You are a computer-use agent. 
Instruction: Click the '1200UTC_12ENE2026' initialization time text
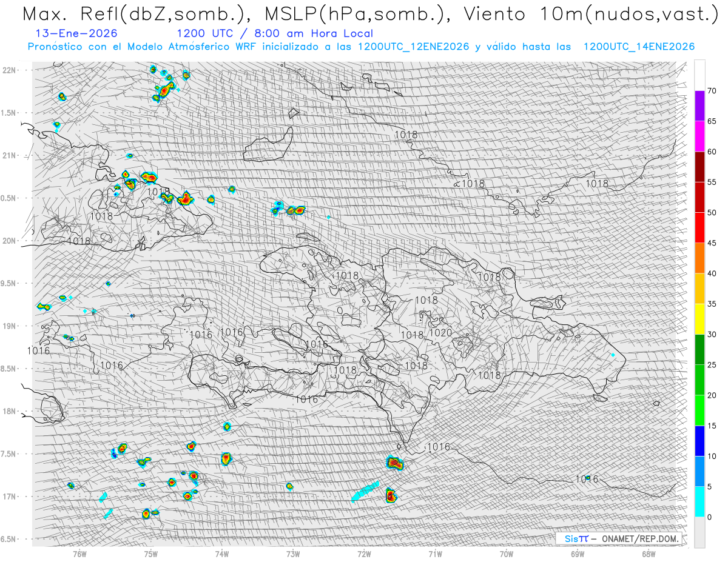(x=413, y=47)
